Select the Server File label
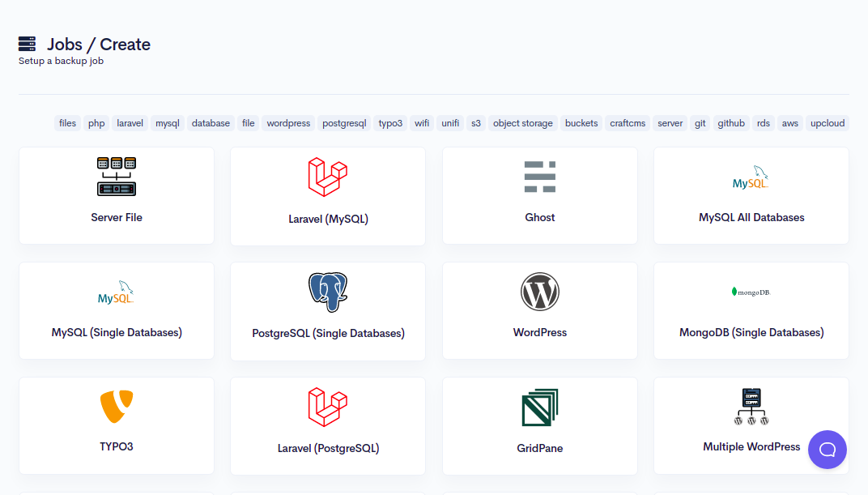868x495 pixels. (x=117, y=218)
